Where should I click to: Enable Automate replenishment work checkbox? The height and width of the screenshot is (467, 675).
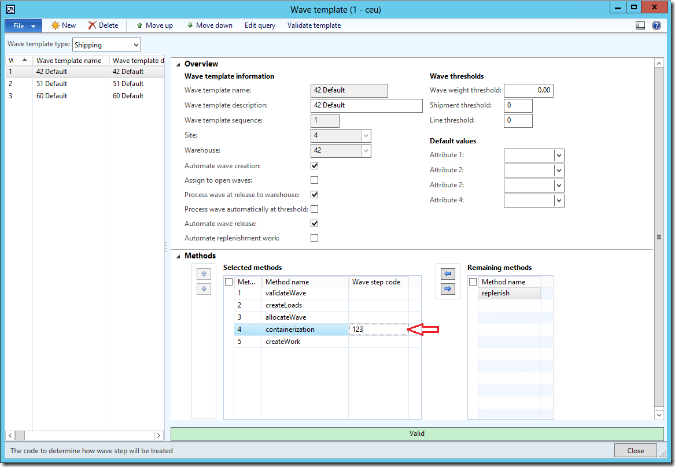[315, 238]
